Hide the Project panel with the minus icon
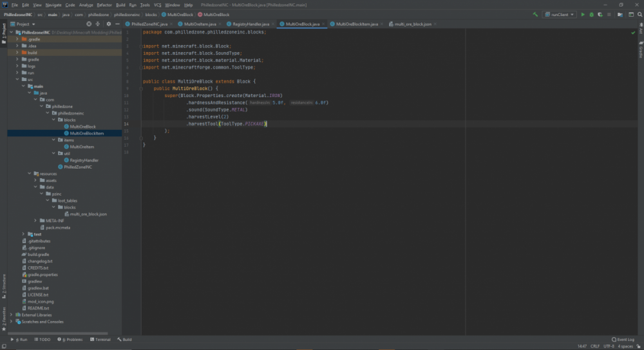 pyautogui.click(x=117, y=24)
